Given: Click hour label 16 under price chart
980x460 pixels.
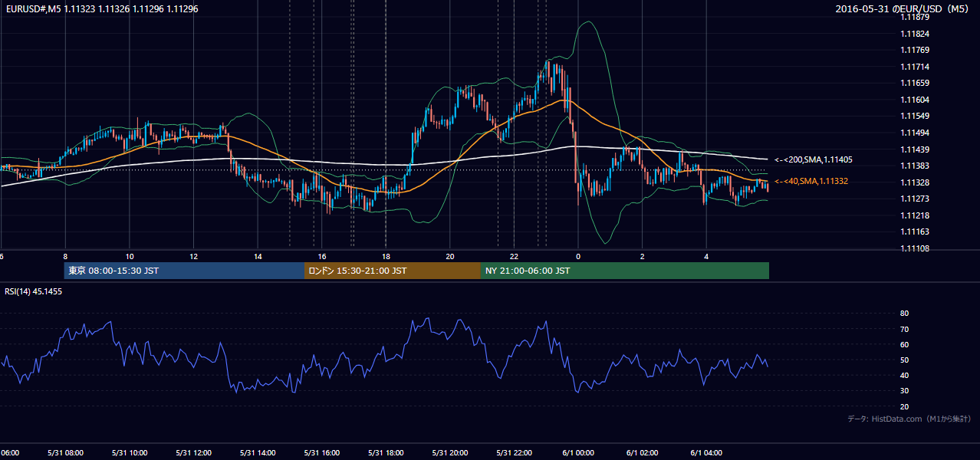Looking at the screenshot, I should coord(322,257).
